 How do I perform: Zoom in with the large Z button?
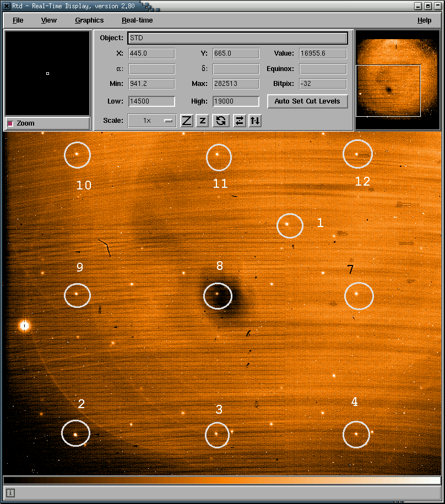coord(187,121)
